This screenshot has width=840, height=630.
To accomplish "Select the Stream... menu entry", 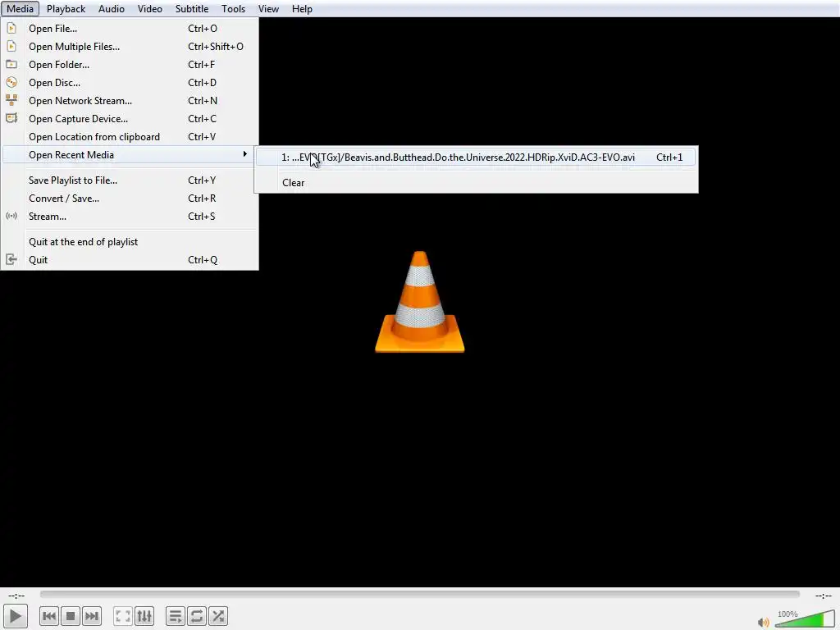I will pos(130,216).
